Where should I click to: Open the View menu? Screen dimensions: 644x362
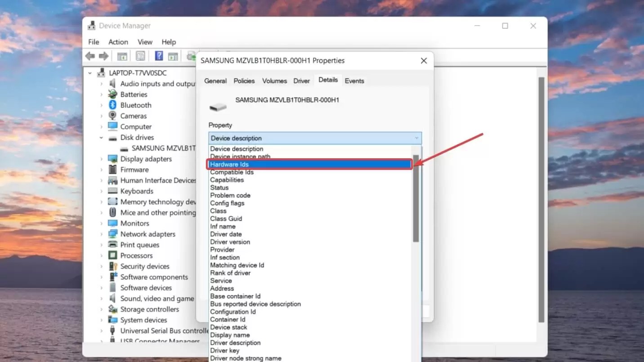[144, 42]
